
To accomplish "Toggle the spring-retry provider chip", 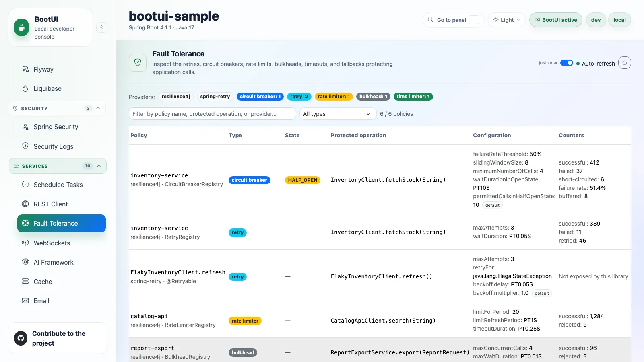I will 215,97.
